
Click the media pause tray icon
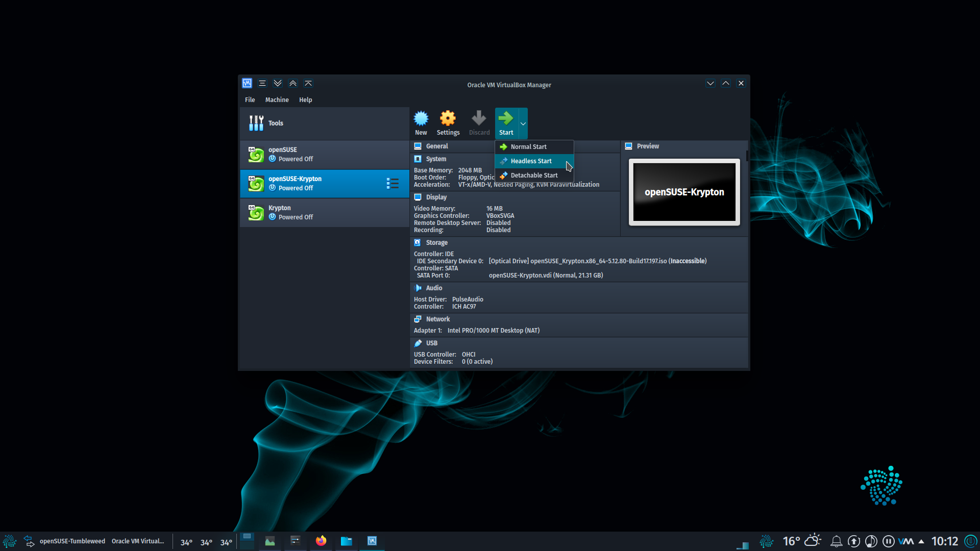(889, 541)
